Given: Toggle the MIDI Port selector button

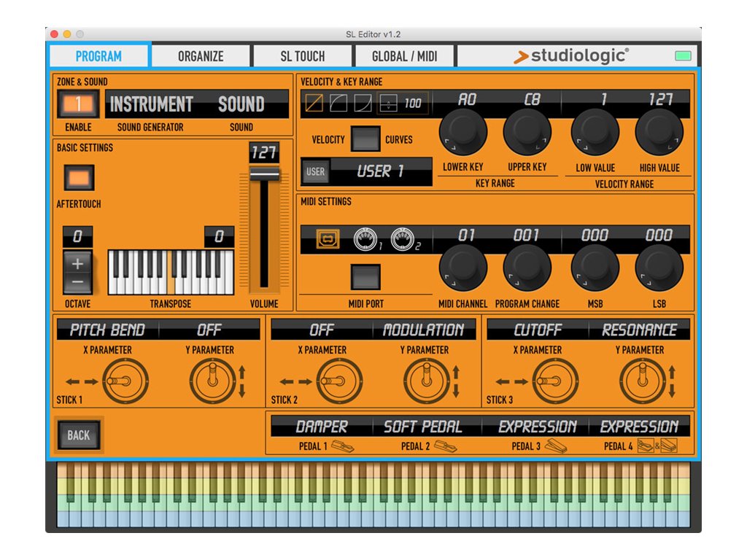Looking at the screenshot, I should [365, 277].
